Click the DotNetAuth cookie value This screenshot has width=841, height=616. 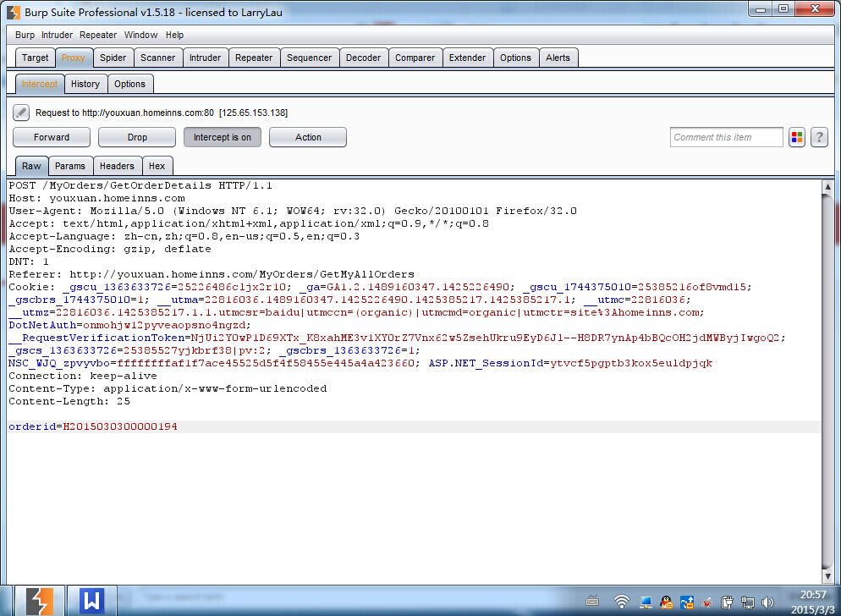click(x=165, y=325)
